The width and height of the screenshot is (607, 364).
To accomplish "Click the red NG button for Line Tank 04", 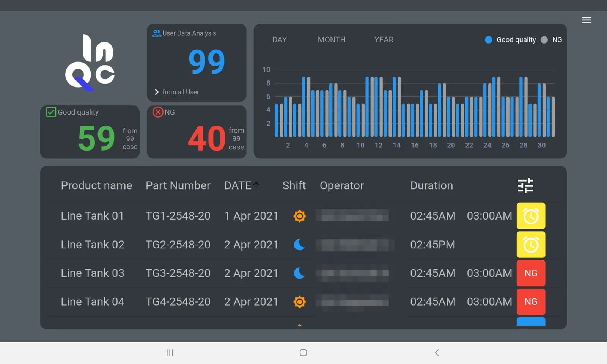I will tap(531, 302).
